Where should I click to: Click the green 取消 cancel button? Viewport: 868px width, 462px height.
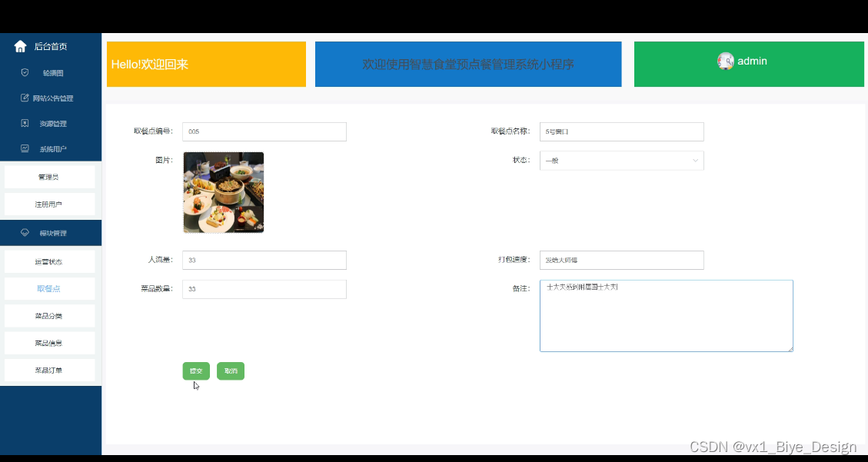coord(231,371)
